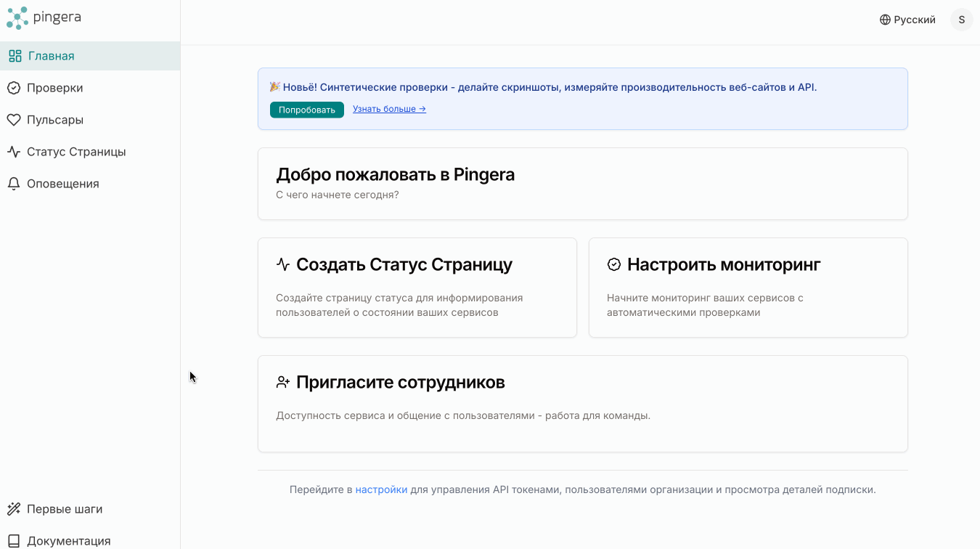The image size is (980, 549).
Task: Select the Пригласите сотрудников card heading
Action: coord(401,382)
